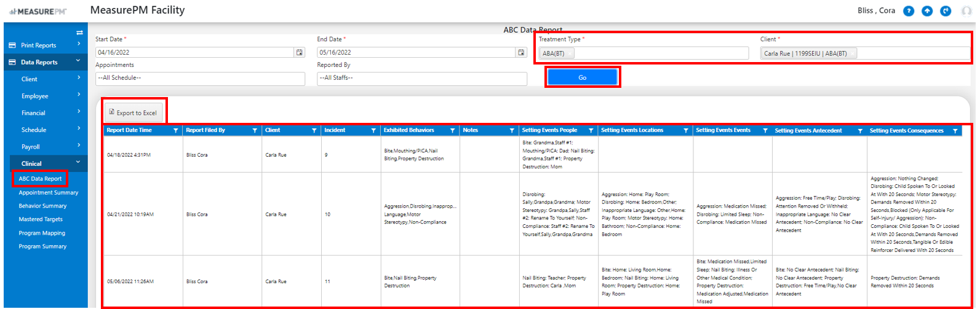Open the Treatment Type selection field
The image size is (980, 309).
click(643, 53)
